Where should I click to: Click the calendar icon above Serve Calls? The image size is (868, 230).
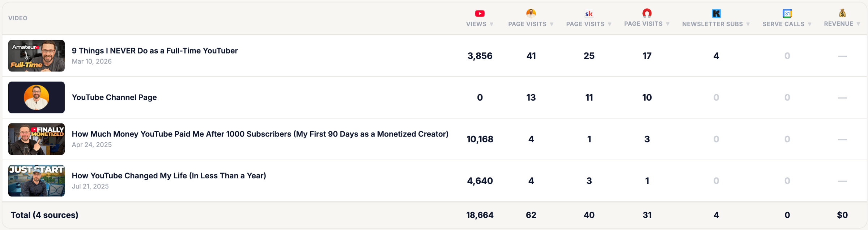(787, 13)
